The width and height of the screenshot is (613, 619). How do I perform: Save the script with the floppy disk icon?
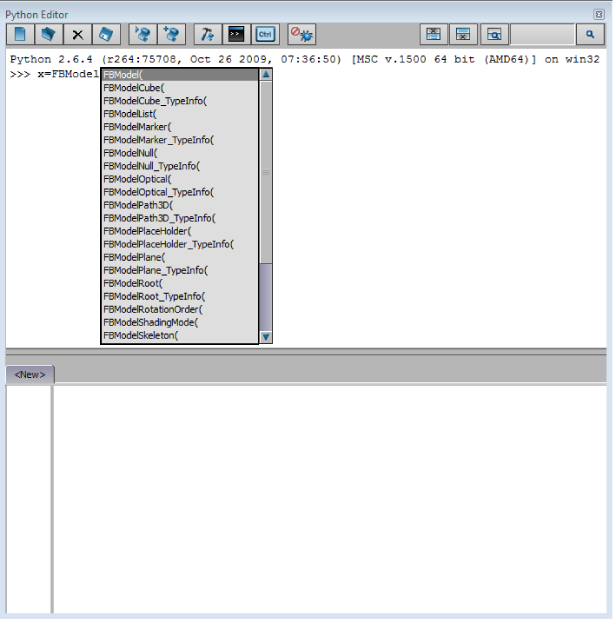pyautogui.click(x=106, y=34)
